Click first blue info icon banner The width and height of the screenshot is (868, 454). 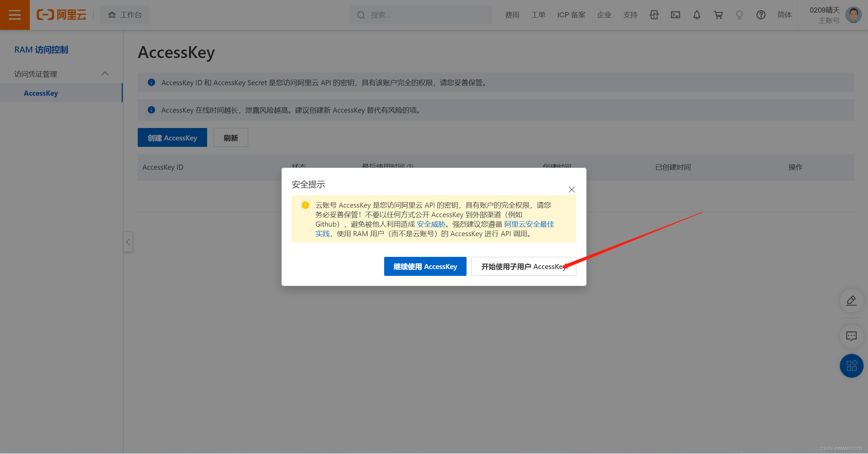(x=151, y=82)
